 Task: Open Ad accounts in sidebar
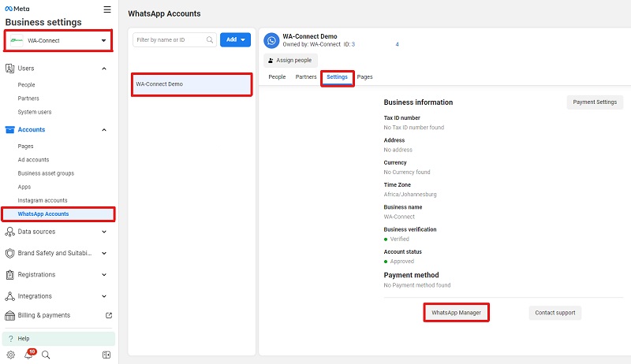(33, 160)
